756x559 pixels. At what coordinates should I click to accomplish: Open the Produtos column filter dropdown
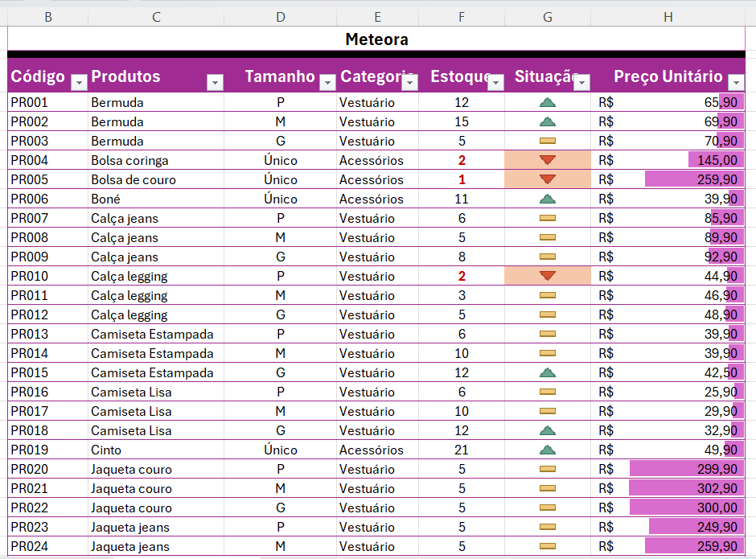coord(215,82)
